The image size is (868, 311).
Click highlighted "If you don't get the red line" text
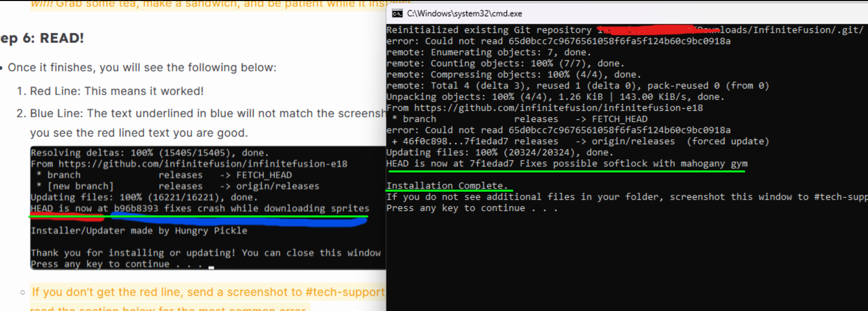208,292
